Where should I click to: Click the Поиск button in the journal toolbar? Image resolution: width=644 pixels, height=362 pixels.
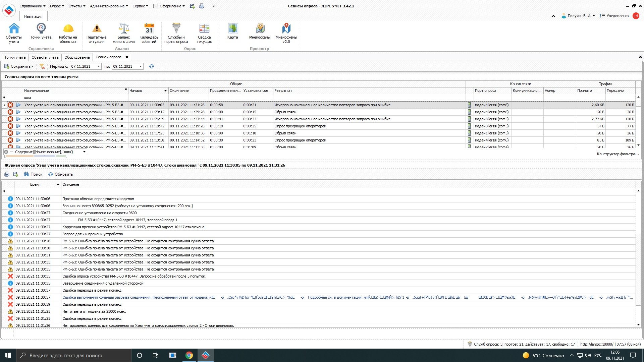[x=33, y=174]
